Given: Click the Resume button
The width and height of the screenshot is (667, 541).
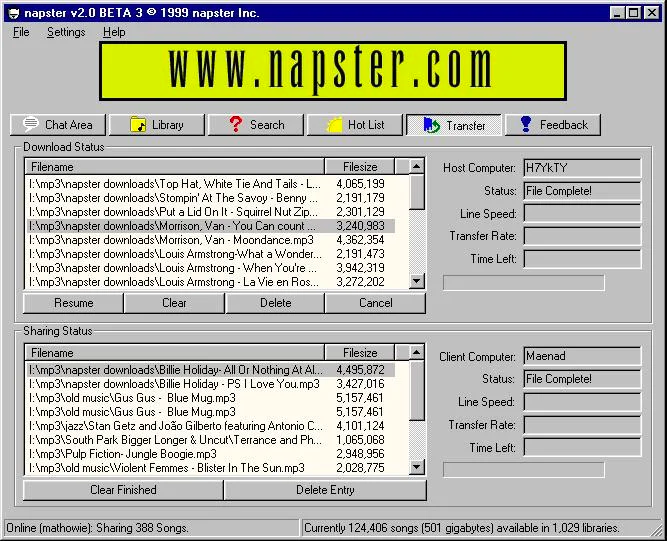Looking at the screenshot, I should [x=73, y=303].
